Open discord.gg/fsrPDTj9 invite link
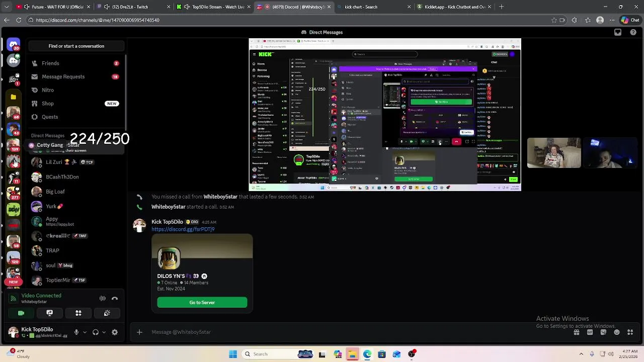The height and width of the screenshot is (362, 644). pyautogui.click(x=183, y=229)
